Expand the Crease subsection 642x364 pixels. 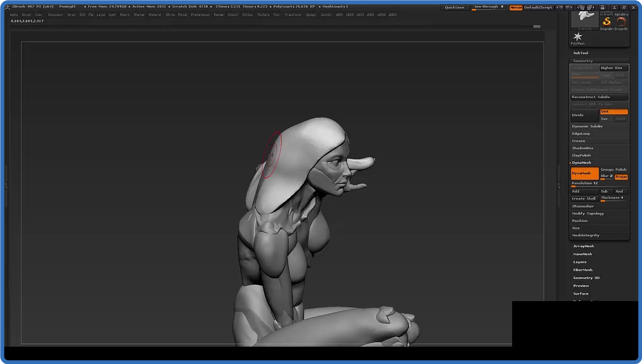coord(579,141)
